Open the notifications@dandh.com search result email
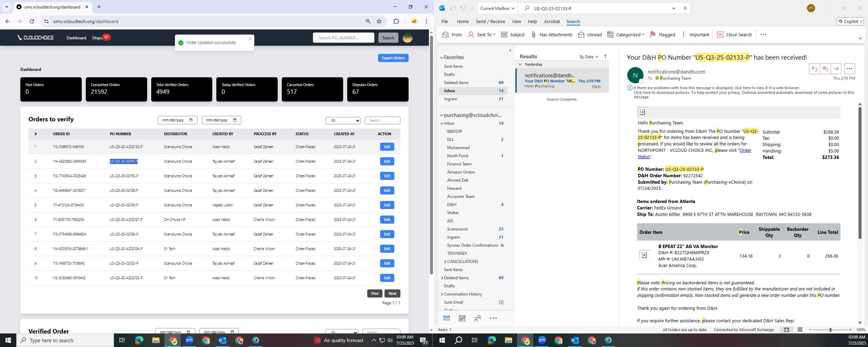Screen dimensions: 868x347 click(562, 81)
